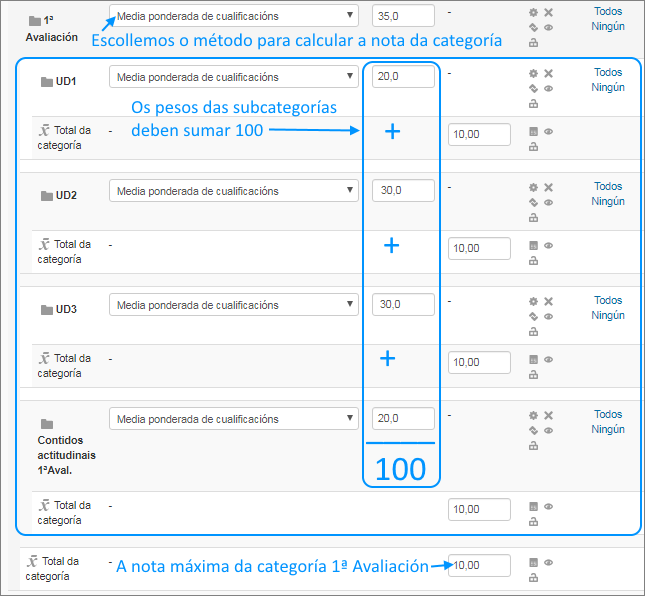Click move icon for 1ª Avaliación category

(x=533, y=28)
